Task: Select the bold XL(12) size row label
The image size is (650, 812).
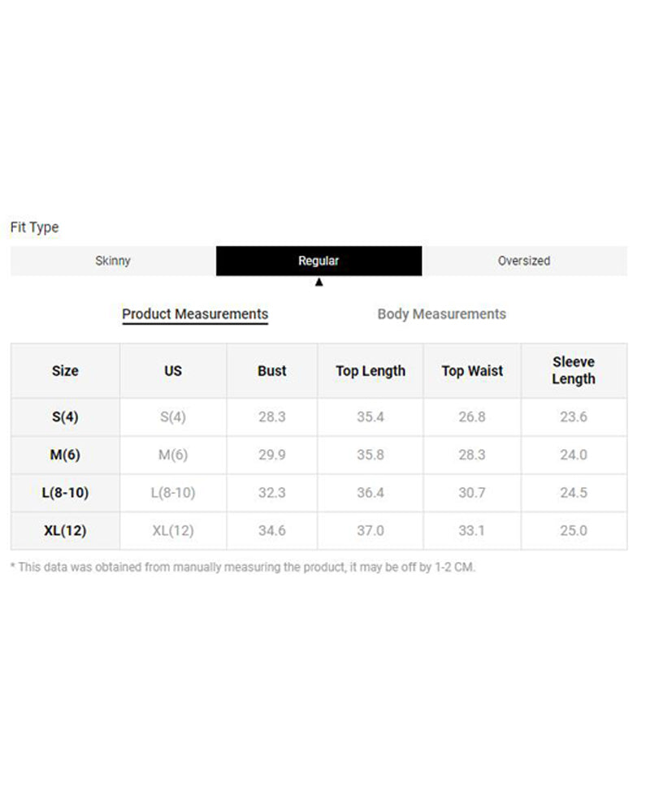Action: (65, 531)
